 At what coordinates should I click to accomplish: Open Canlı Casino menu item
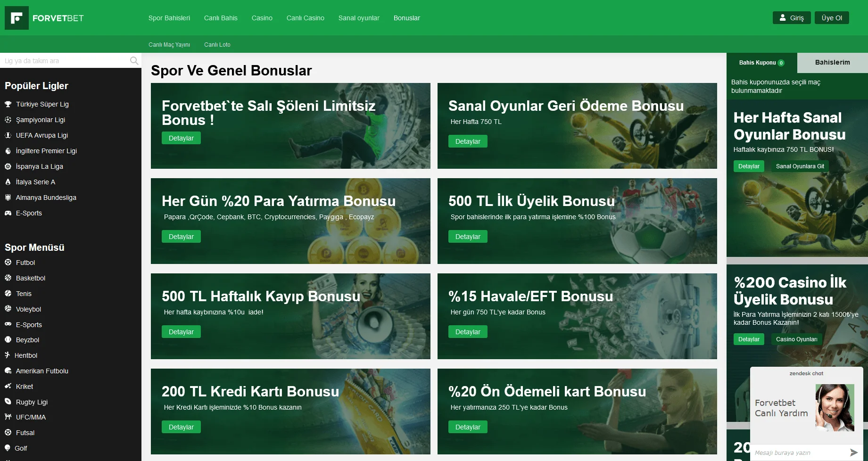pyautogui.click(x=306, y=18)
